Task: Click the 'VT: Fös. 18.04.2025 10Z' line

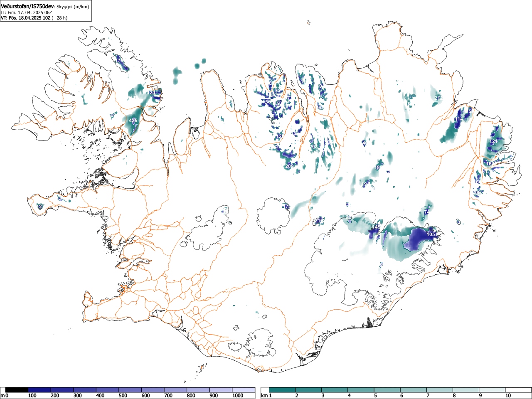Action: pos(26,18)
